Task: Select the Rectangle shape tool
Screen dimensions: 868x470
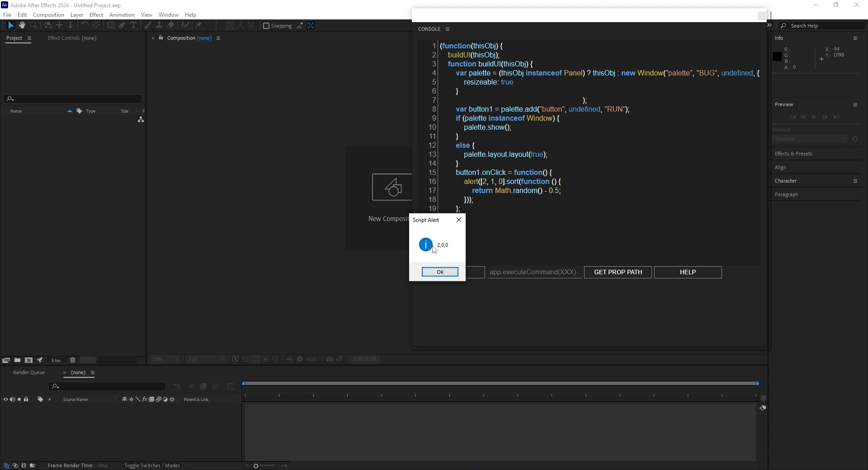Action: tap(110, 26)
